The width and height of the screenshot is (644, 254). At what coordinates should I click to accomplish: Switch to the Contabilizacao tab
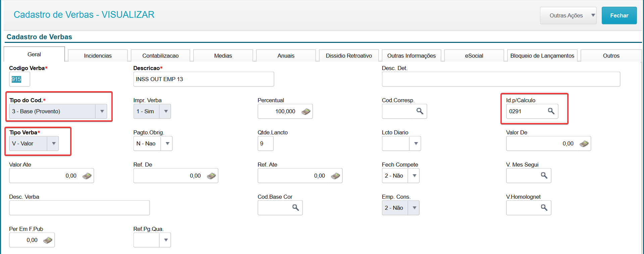[161, 56]
